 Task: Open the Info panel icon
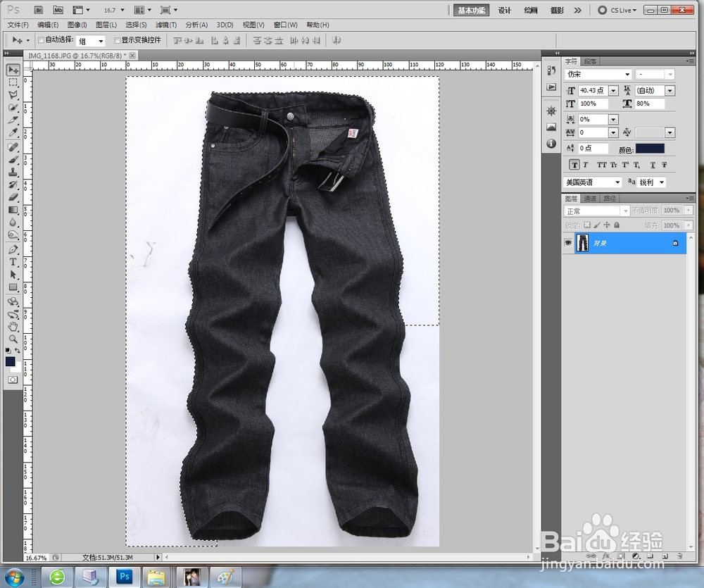pos(551,144)
